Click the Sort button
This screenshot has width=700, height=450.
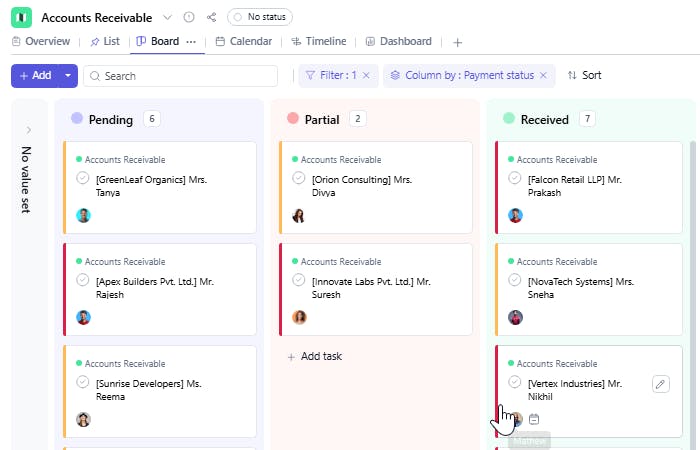(x=584, y=75)
